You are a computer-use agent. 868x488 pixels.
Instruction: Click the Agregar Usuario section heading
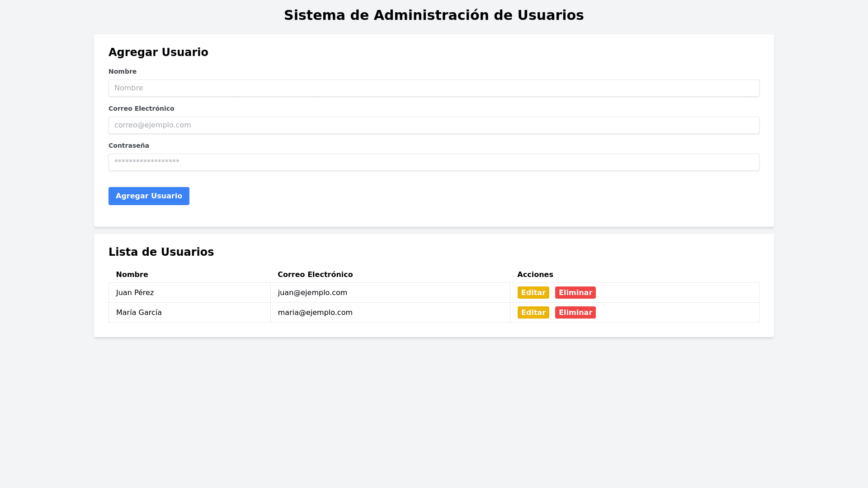click(158, 52)
